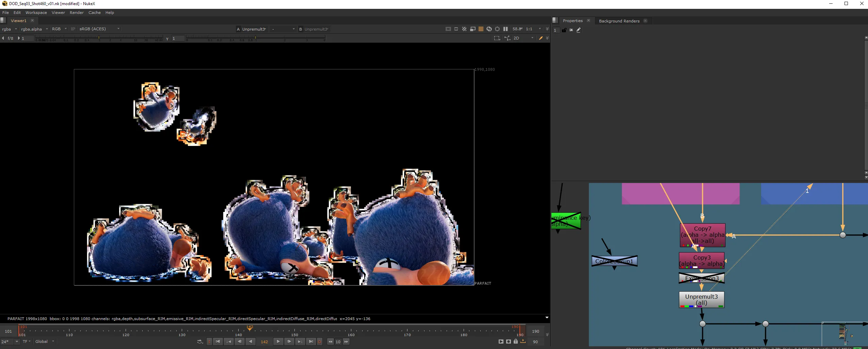Open the 1:1 zoom ratio dropdown
This screenshot has width=868, height=349.
[533, 29]
